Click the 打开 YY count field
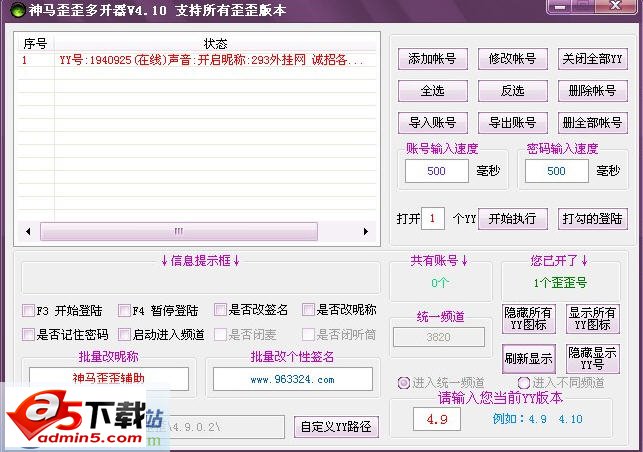 (433, 219)
